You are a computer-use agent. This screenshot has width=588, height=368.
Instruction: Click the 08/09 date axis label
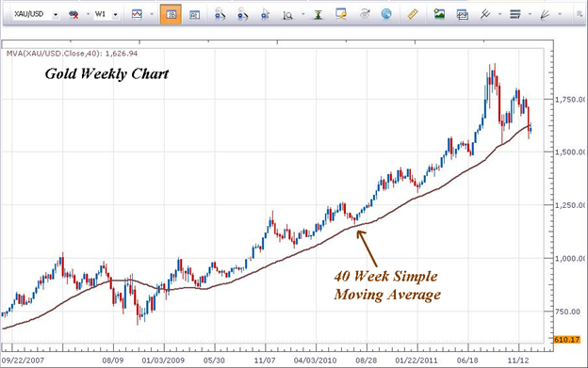click(113, 360)
